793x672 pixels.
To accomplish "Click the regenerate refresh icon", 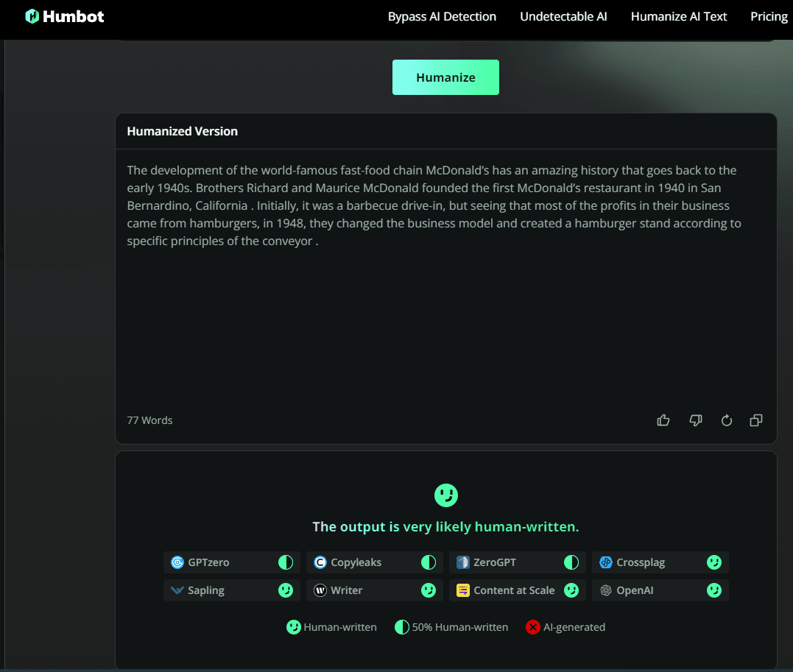I will tap(726, 420).
